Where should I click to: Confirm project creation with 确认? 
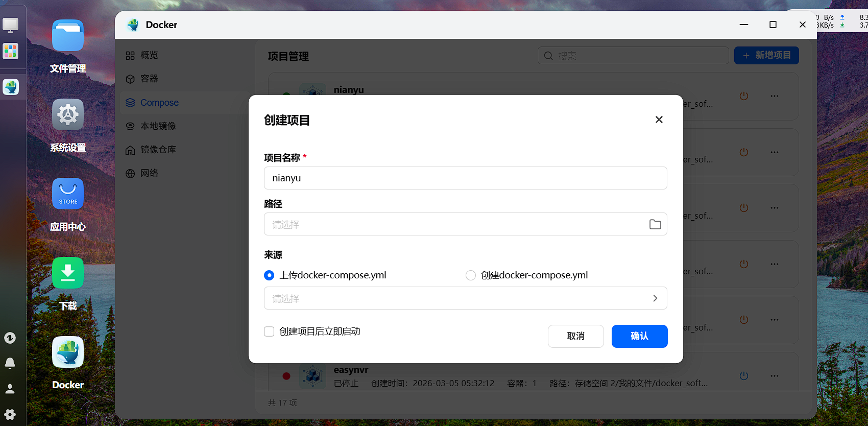(x=640, y=336)
